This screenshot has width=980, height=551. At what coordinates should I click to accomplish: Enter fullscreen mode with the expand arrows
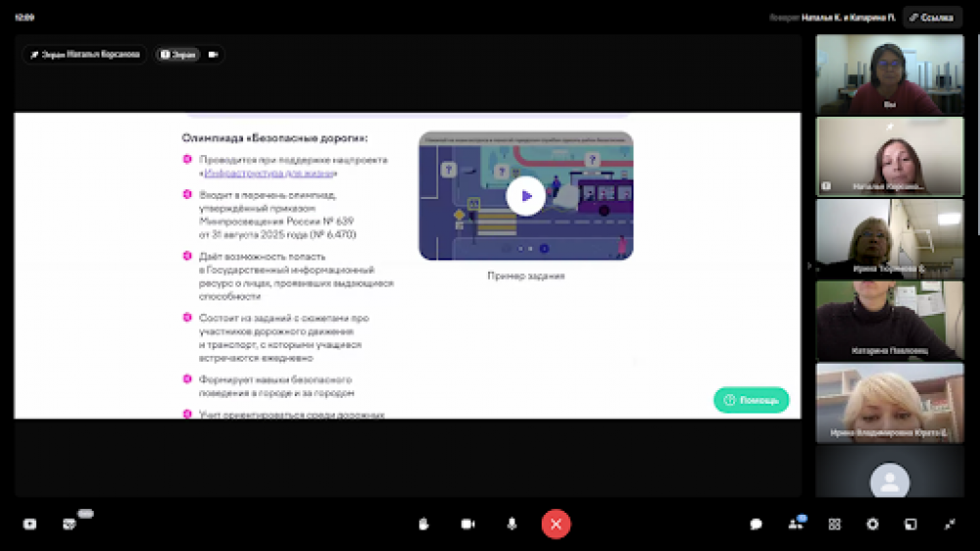click(949, 525)
